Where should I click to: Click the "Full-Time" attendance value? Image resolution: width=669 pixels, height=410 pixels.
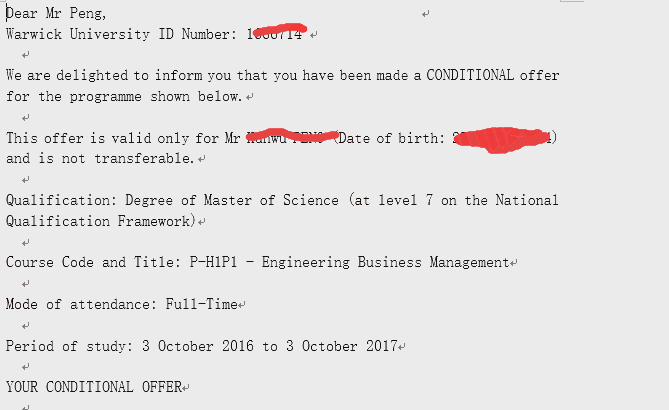201,304
